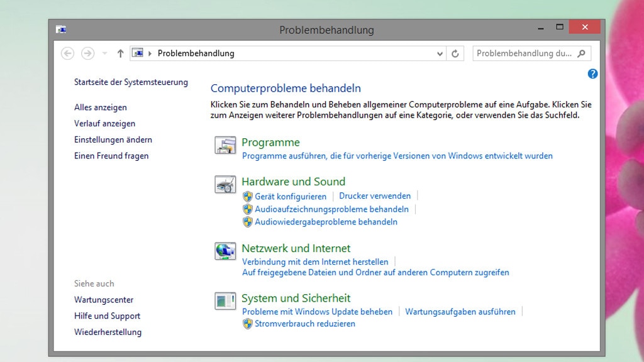Click the Programme category icon
The height and width of the screenshot is (362, 644).
click(x=225, y=145)
